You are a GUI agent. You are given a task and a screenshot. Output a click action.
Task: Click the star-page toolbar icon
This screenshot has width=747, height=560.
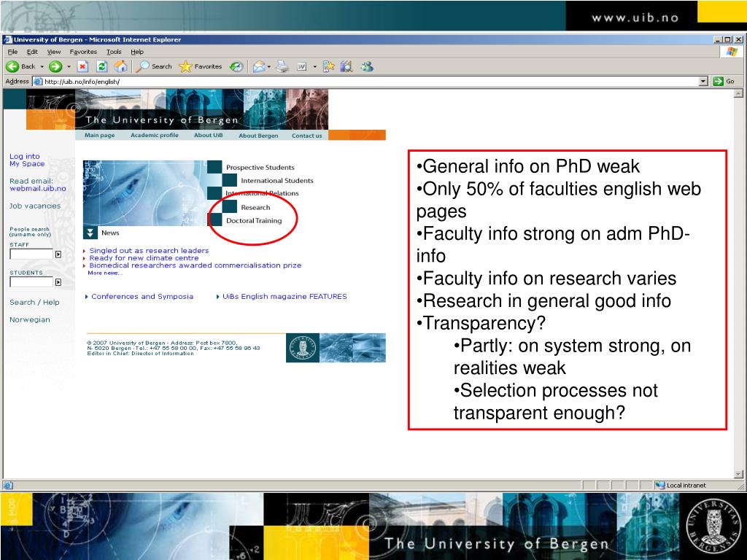[x=329, y=66]
